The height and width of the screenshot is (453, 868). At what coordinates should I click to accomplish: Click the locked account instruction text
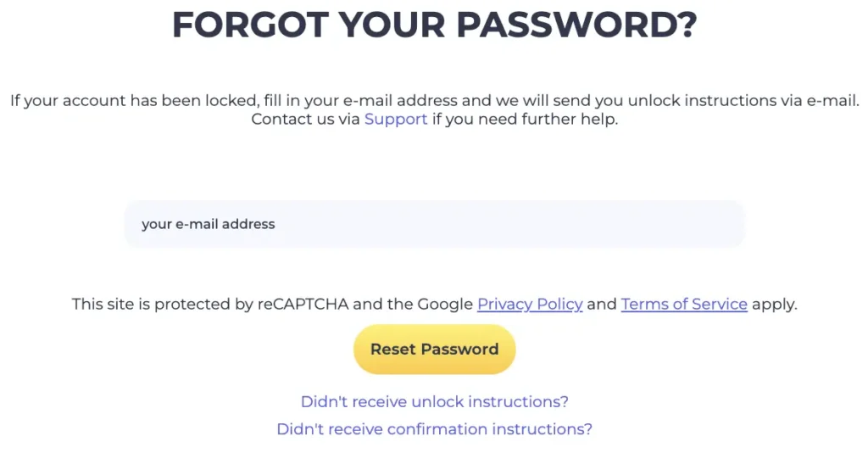434,101
